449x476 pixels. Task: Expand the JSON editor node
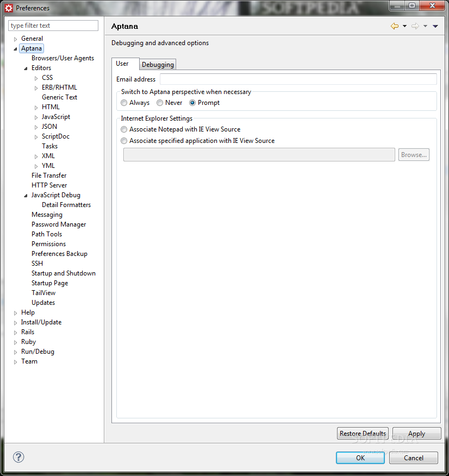[36, 127]
